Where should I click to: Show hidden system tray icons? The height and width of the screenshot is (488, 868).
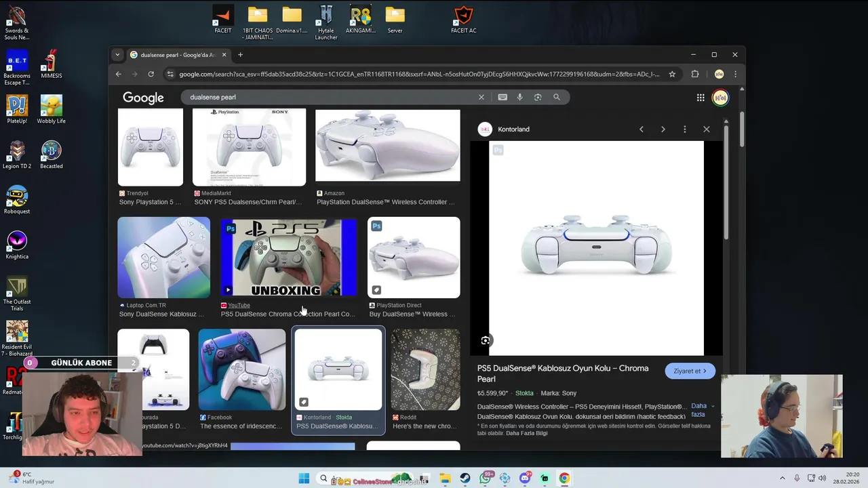point(782,479)
